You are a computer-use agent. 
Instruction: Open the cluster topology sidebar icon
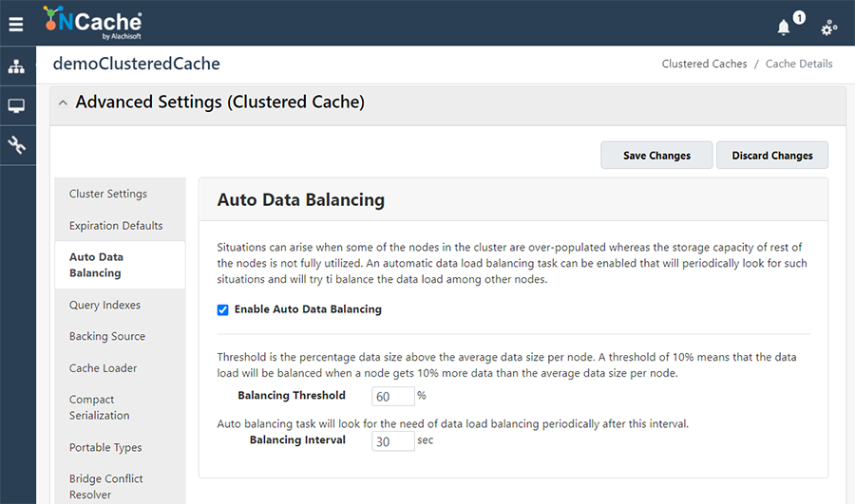pos(17,67)
